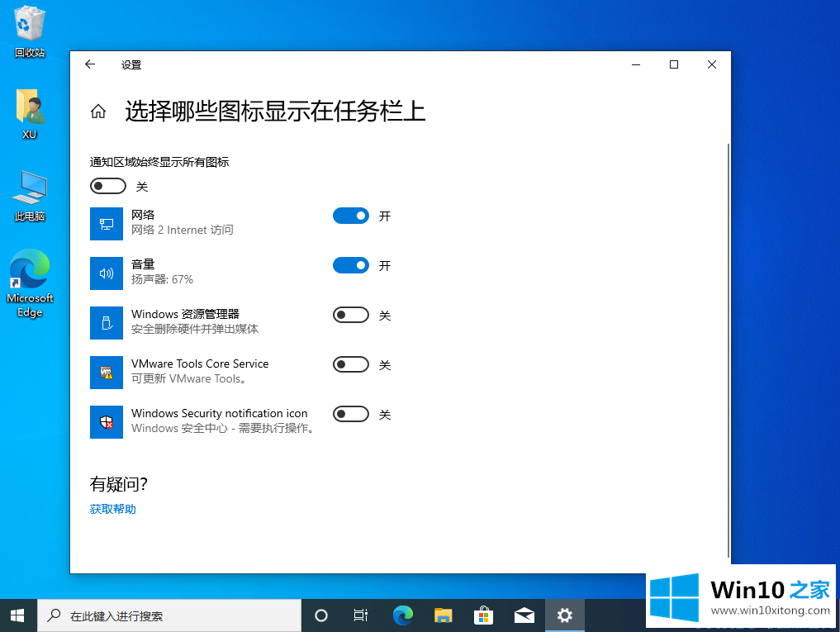Click the taskbar search box
Screen dimensions: 840x632
(169, 615)
